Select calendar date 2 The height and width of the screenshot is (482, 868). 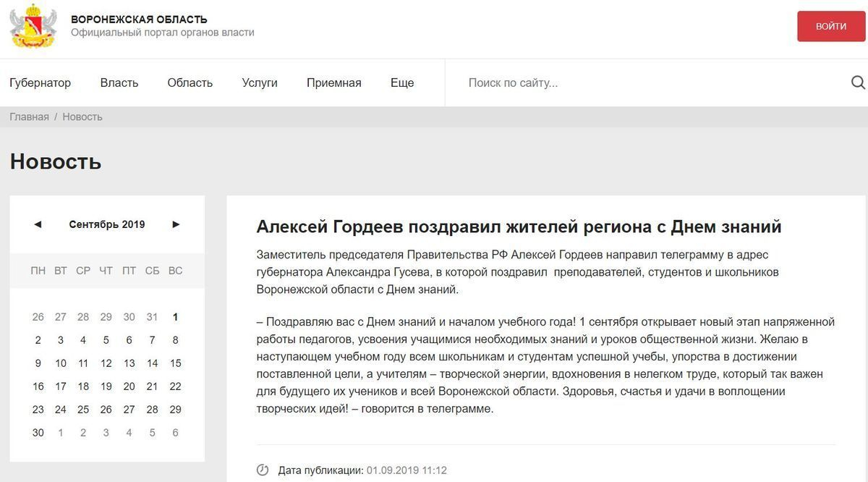click(x=38, y=340)
